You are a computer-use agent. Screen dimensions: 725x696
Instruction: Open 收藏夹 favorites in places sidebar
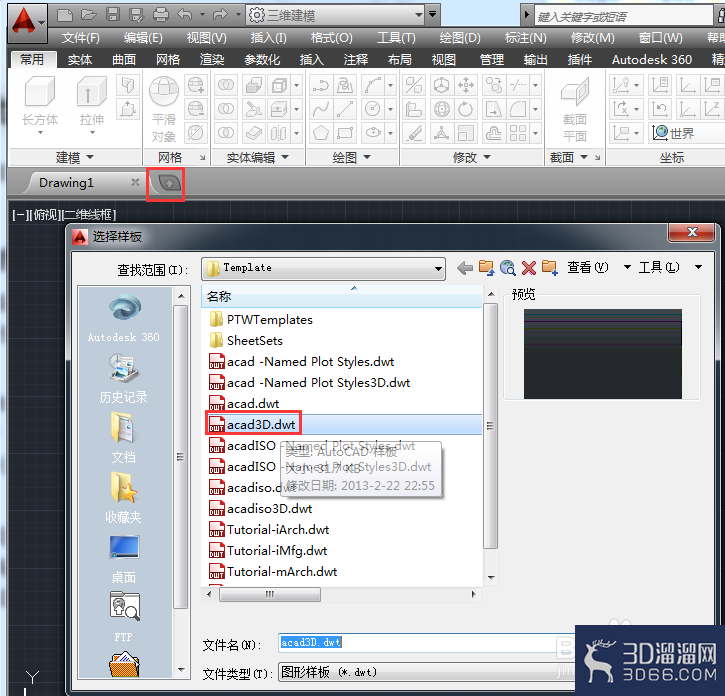(x=124, y=498)
